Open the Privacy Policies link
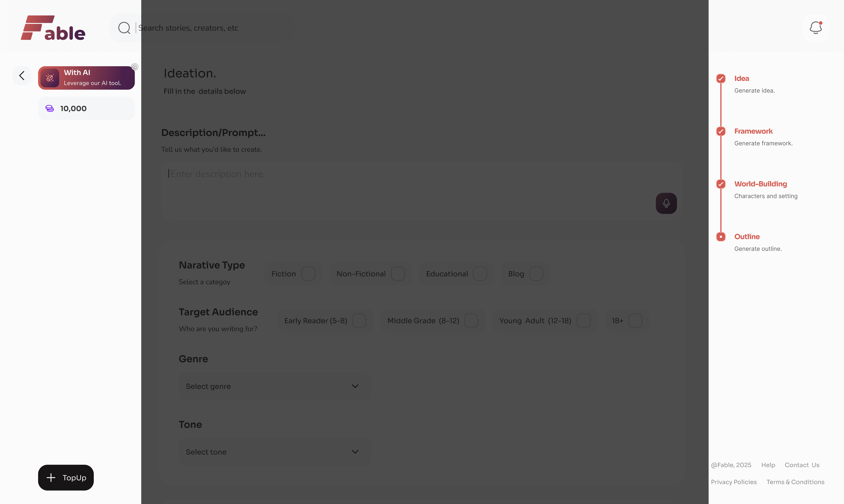Viewport: 844px width, 504px height. coord(734,482)
